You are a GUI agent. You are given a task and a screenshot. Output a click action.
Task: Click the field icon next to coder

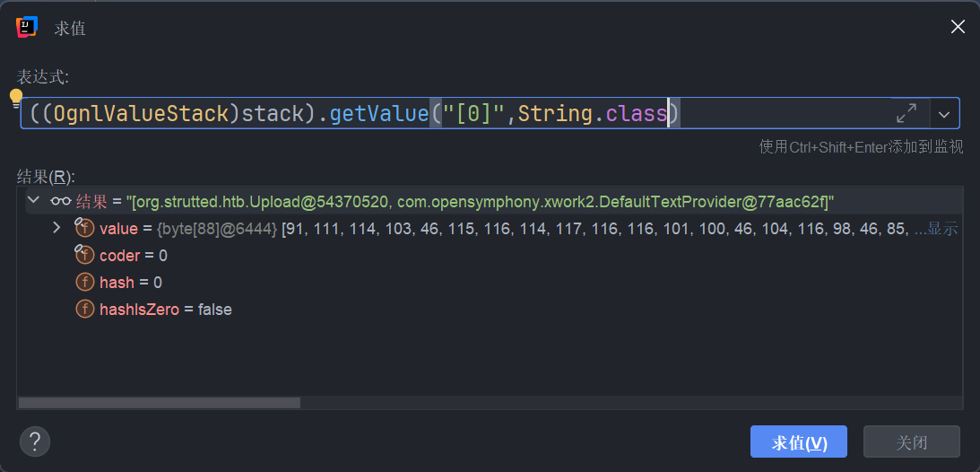tap(84, 255)
